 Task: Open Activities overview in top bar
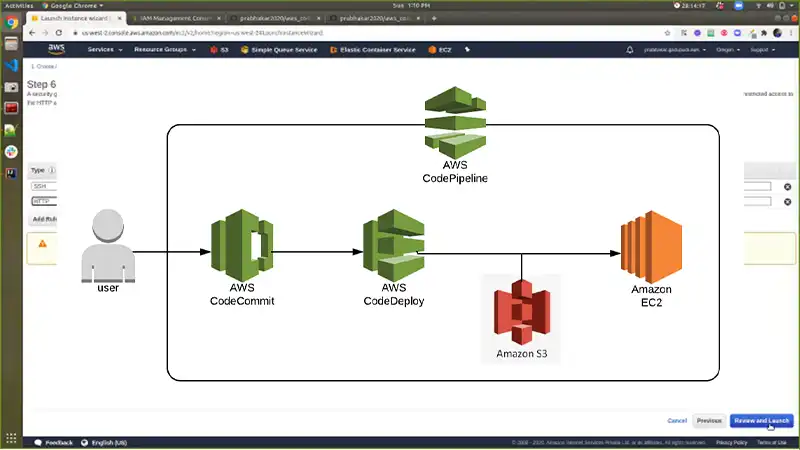[x=19, y=6]
